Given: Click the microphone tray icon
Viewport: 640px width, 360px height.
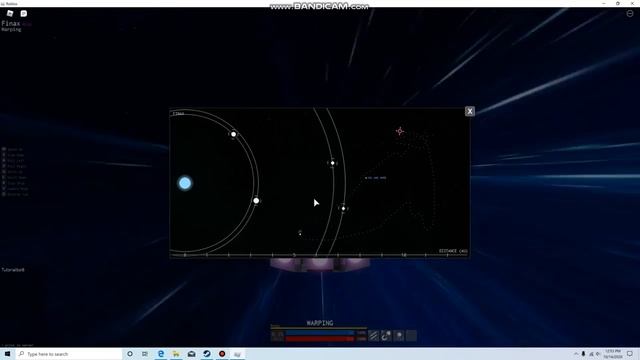Looking at the screenshot, I should 583,354.
